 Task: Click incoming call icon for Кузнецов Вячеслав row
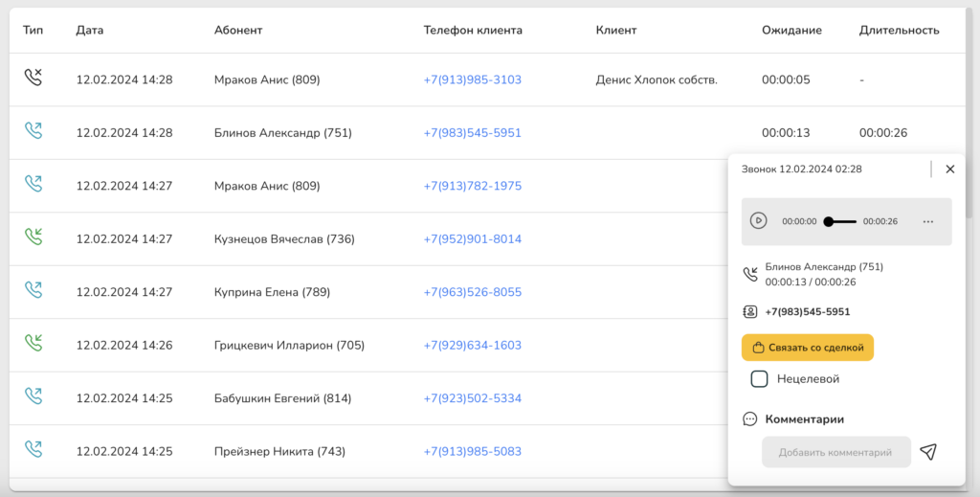pos(33,238)
